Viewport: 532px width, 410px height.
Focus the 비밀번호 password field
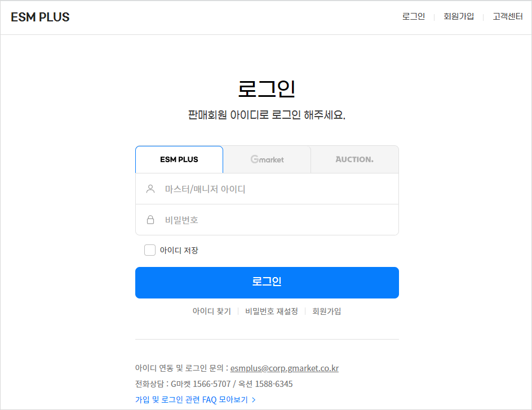coord(267,220)
